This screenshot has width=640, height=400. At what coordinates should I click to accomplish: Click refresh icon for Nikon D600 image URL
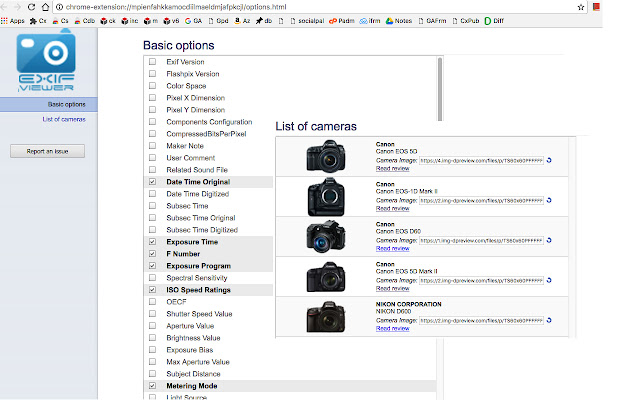coord(549,320)
